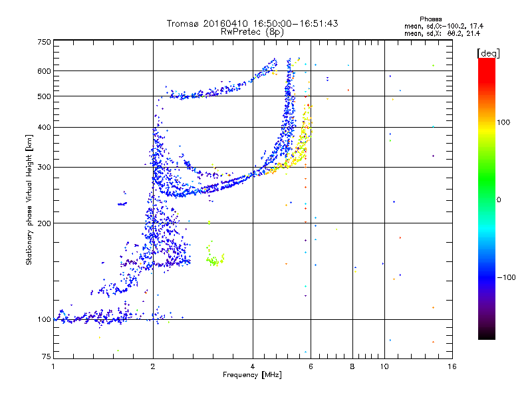Click the y-axis tick label '750'
Screen dimensions: 532x399
tap(45, 42)
